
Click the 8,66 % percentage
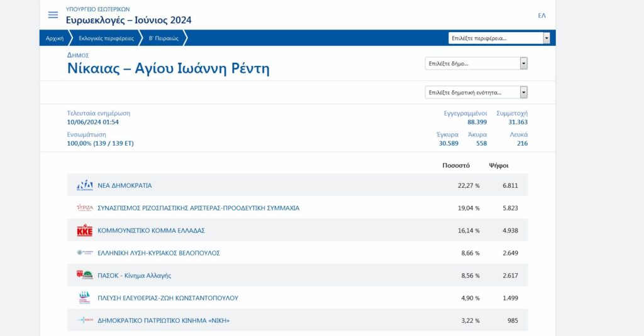[470, 253]
